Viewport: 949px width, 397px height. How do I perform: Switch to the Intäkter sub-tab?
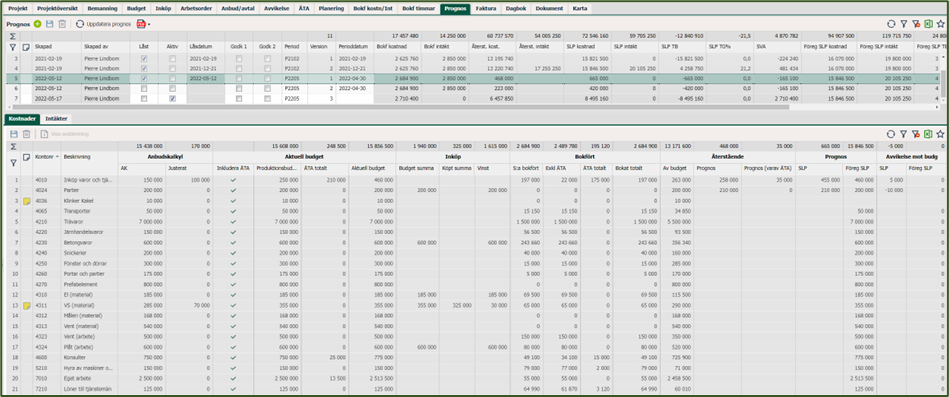[57, 119]
